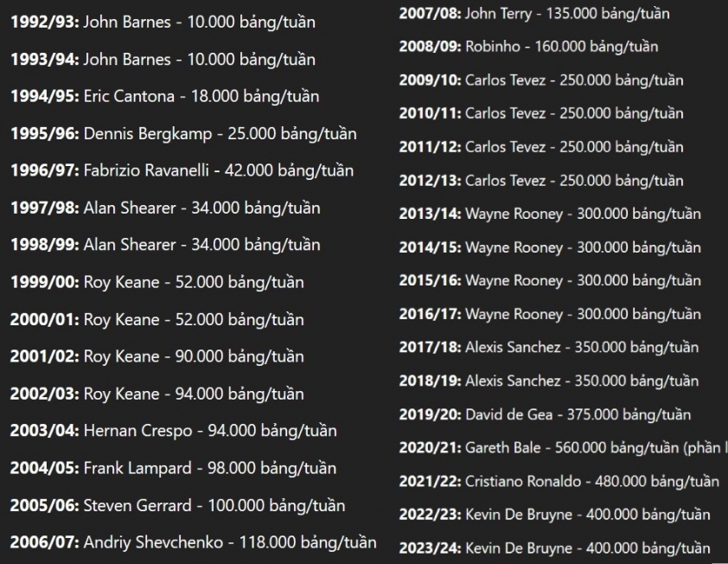Select the 2023/24 Kevin De Bruyne entry

555,548
